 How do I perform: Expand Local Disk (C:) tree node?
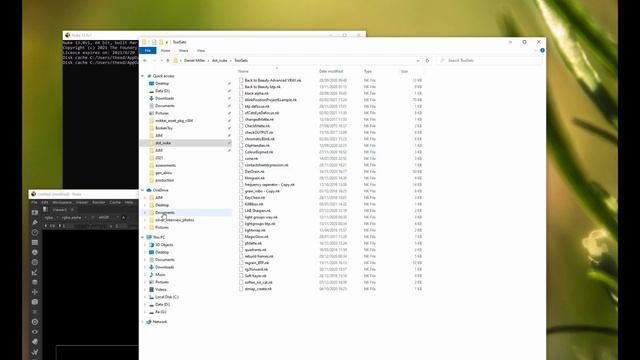[145, 297]
